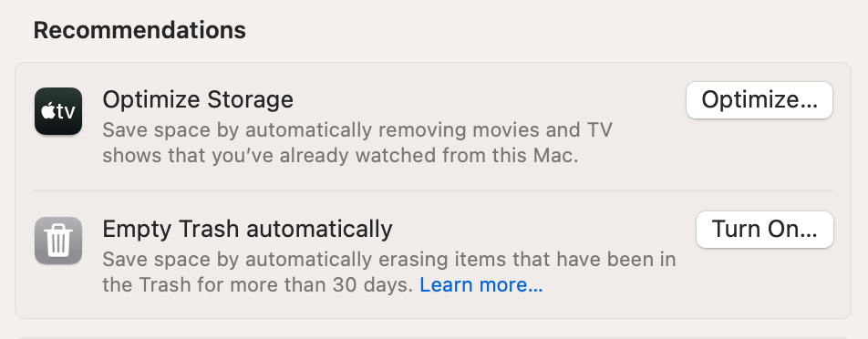
Task: Click the "tv" letters on the app icon
Action: coord(66,112)
